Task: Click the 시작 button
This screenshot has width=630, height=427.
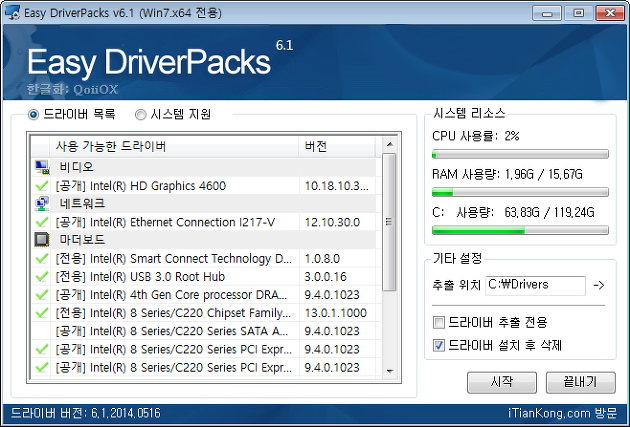Action: [501, 382]
